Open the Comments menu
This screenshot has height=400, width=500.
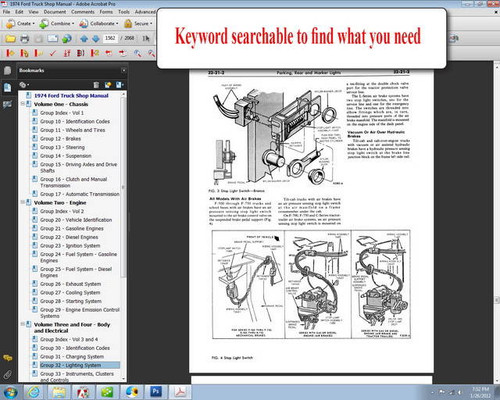point(83,12)
